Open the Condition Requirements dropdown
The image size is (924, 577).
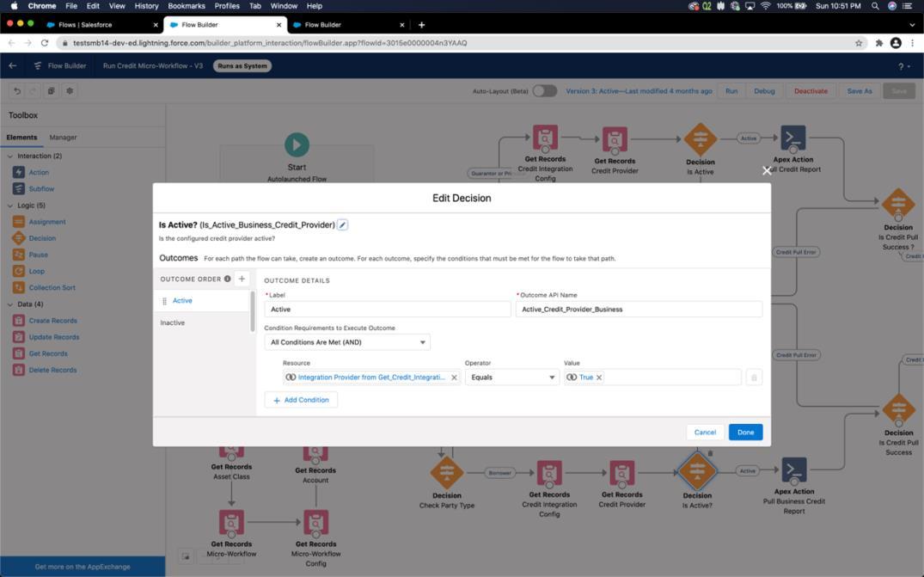(x=347, y=342)
